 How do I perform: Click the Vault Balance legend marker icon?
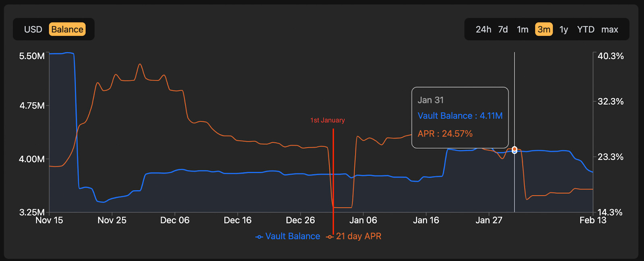click(x=259, y=237)
